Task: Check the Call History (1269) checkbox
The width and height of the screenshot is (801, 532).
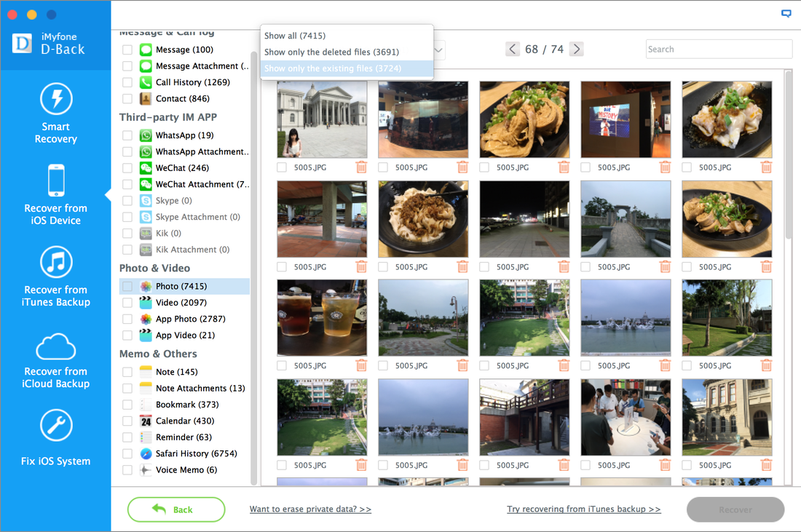Action: [x=127, y=82]
